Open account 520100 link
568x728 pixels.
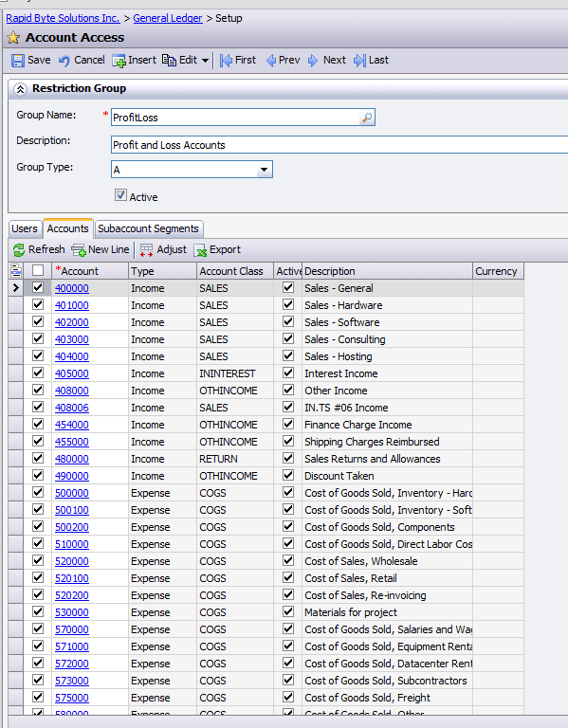tap(72, 578)
